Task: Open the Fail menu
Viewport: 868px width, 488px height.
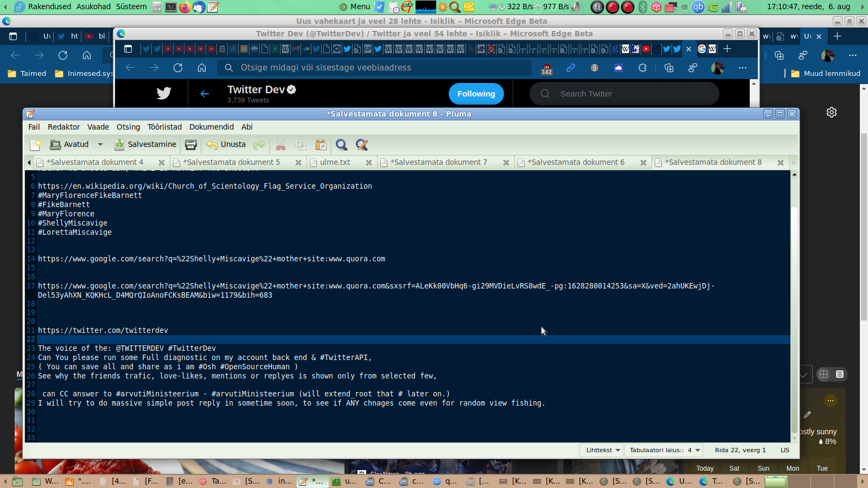Action: click(x=34, y=127)
